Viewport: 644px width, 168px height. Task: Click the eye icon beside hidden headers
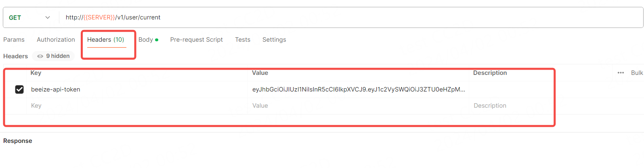coord(40,56)
